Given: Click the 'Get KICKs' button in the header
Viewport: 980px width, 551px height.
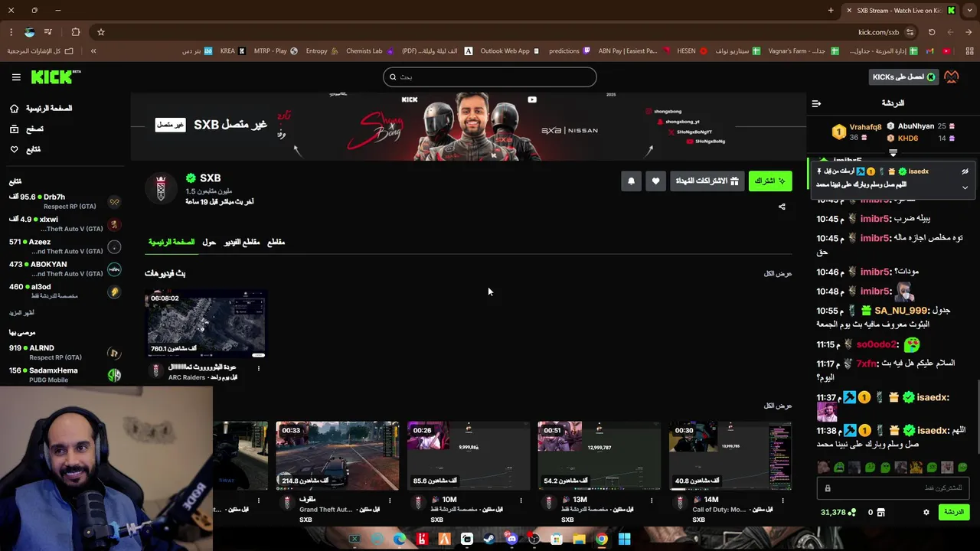Looking at the screenshot, I should (x=904, y=77).
